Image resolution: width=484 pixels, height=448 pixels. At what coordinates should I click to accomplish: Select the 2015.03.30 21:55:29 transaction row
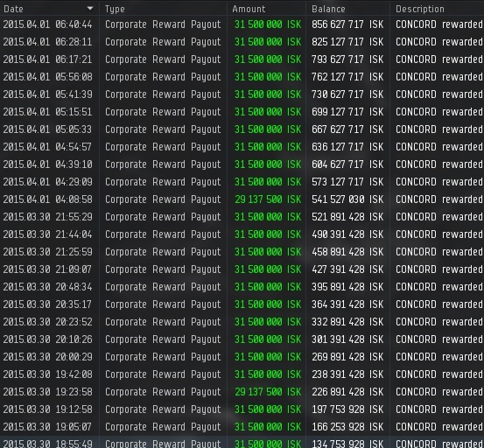(x=242, y=217)
